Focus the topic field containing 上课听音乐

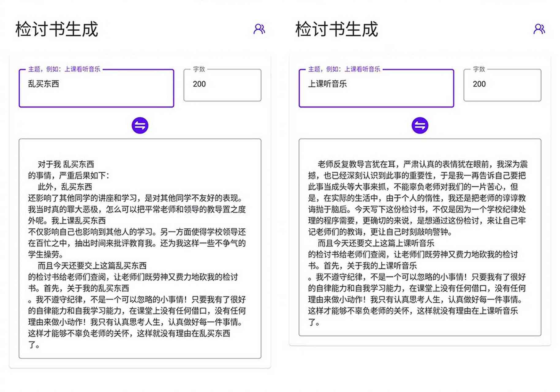(376, 88)
